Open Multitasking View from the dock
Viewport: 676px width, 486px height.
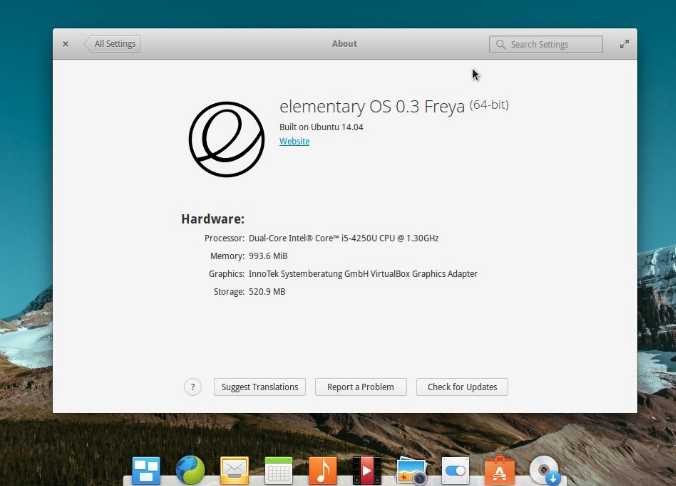(146, 470)
